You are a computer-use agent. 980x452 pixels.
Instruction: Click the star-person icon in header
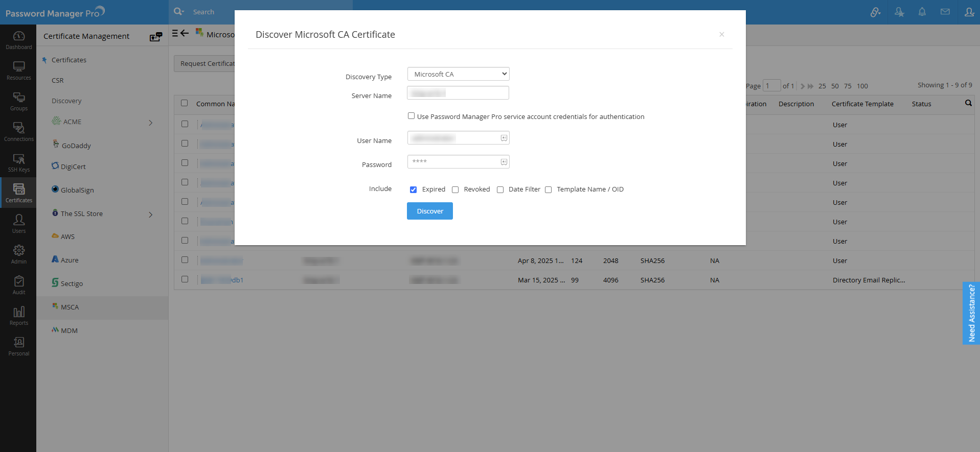click(899, 12)
